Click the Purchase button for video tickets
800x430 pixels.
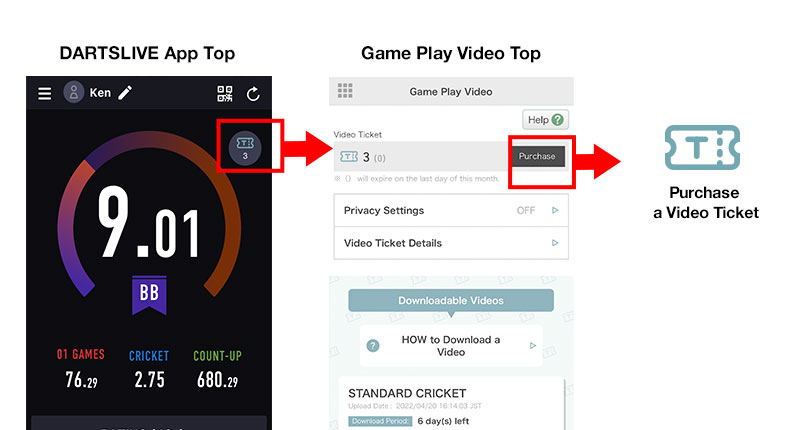[537, 157]
